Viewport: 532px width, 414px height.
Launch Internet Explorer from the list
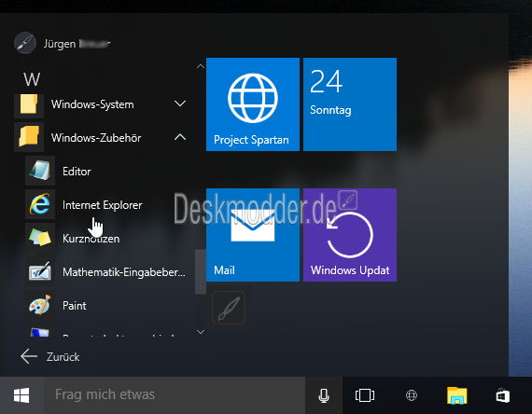coord(106,204)
